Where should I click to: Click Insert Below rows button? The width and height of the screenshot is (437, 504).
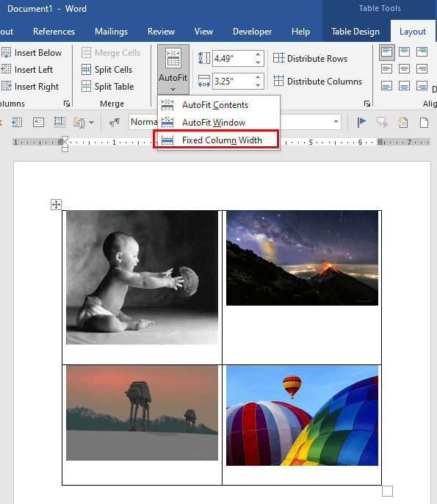[x=32, y=53]
